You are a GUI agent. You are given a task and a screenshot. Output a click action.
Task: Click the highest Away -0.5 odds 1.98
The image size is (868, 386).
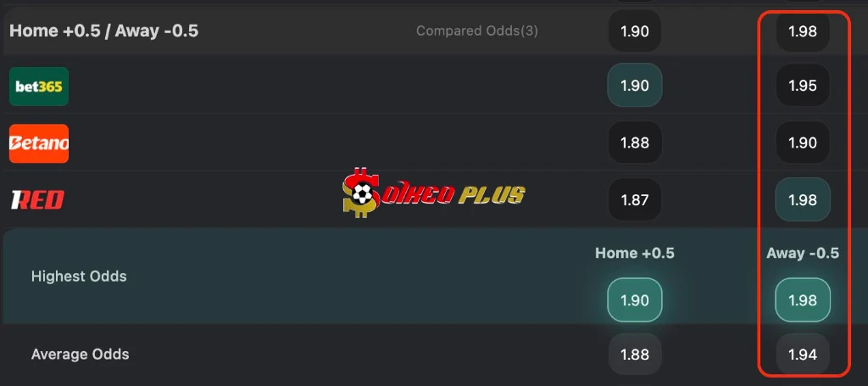click(x=802, y=300)
